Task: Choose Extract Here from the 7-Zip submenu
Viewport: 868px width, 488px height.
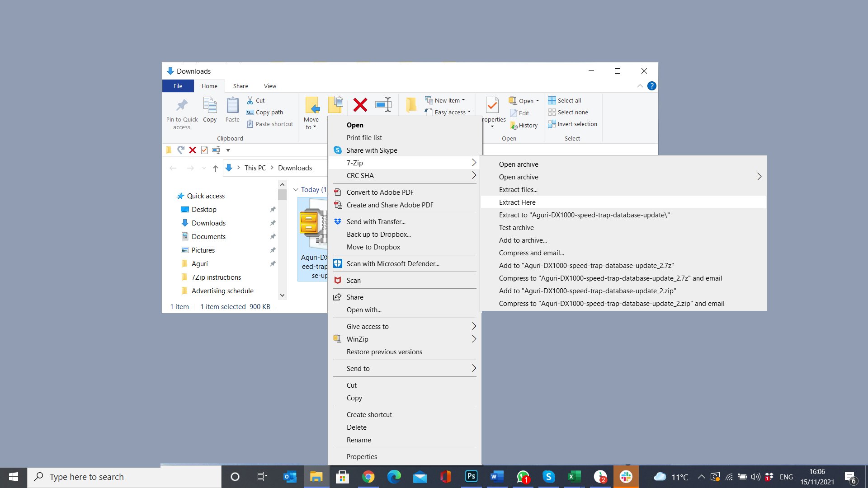Action: (517, 202)
